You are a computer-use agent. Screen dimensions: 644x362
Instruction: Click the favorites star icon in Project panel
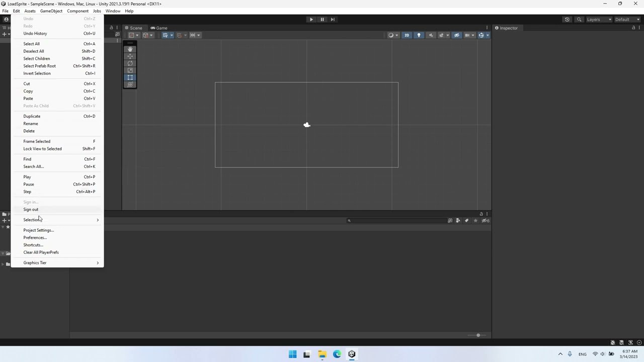coord(475,221)
